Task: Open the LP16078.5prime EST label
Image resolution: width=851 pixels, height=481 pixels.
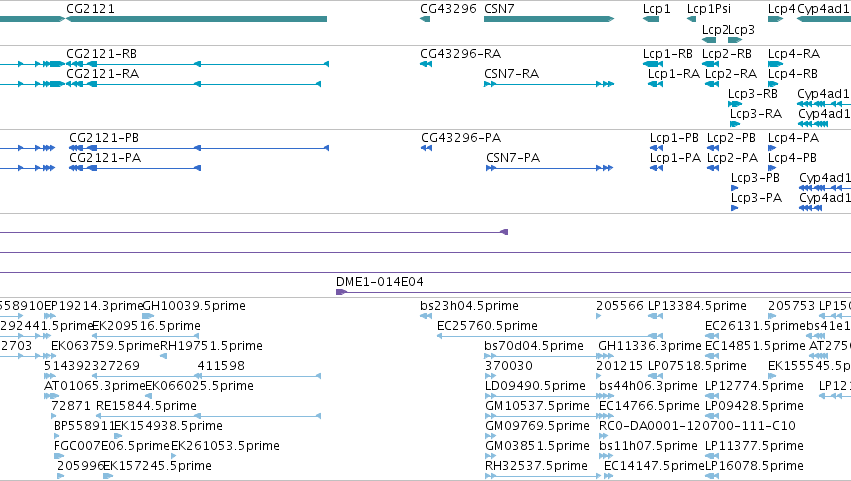Action: pyautogui.click(x=754, y=466)
